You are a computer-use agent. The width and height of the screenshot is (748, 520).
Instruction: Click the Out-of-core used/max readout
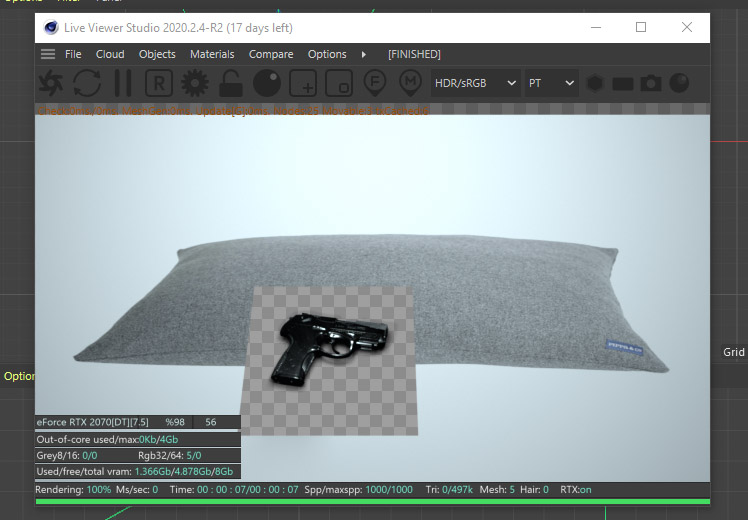pos(107,439)
